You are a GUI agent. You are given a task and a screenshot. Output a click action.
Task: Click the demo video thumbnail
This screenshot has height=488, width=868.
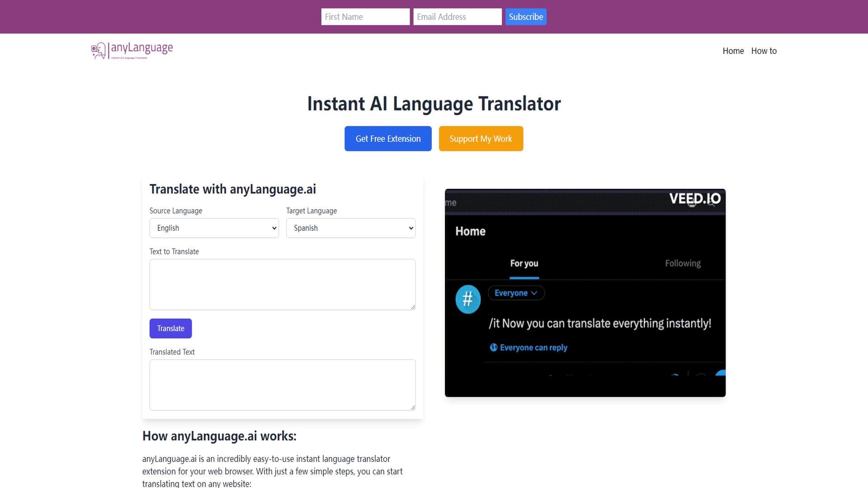click(585, 293)
